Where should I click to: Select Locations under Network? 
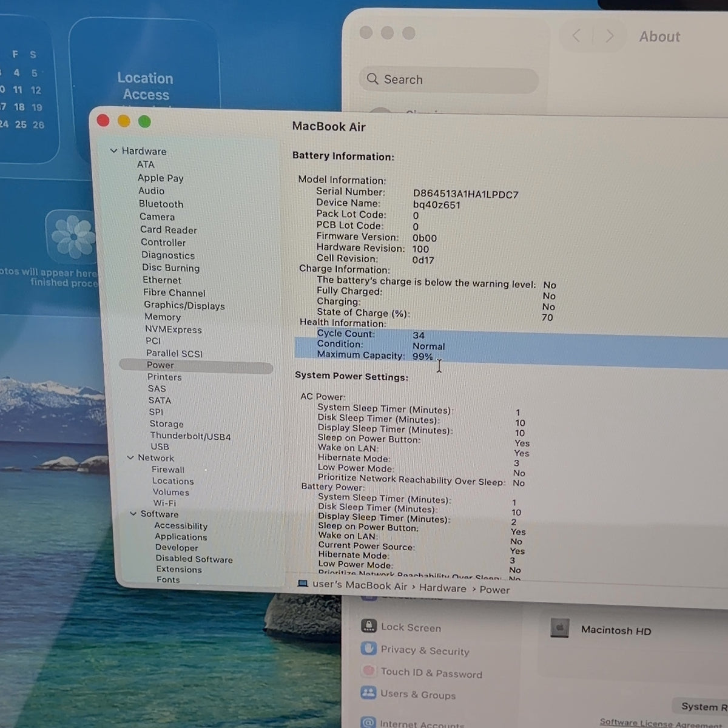tap(173, 481)
